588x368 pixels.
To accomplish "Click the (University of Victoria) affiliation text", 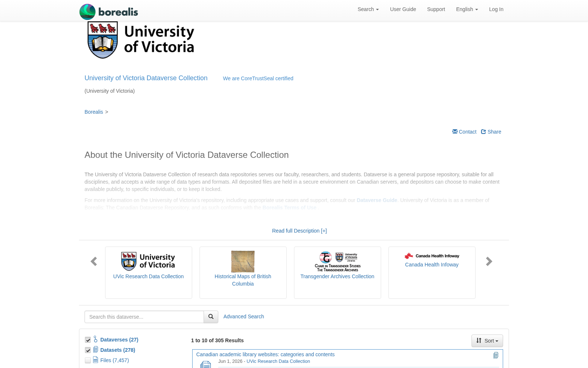I will 110,91.
